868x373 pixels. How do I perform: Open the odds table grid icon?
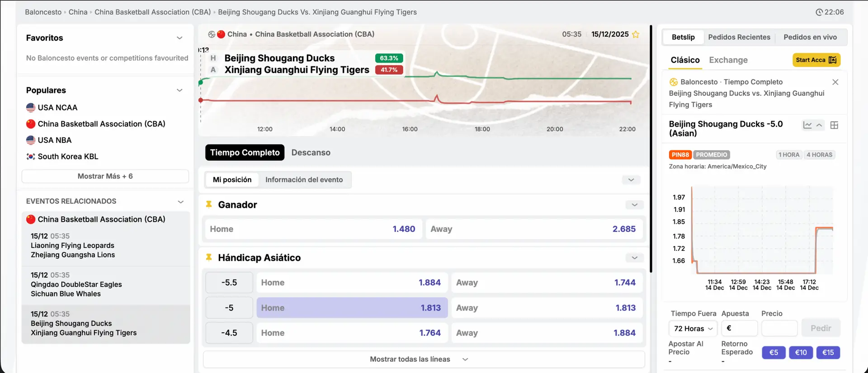pyautogui.click(x=834, y=125)
